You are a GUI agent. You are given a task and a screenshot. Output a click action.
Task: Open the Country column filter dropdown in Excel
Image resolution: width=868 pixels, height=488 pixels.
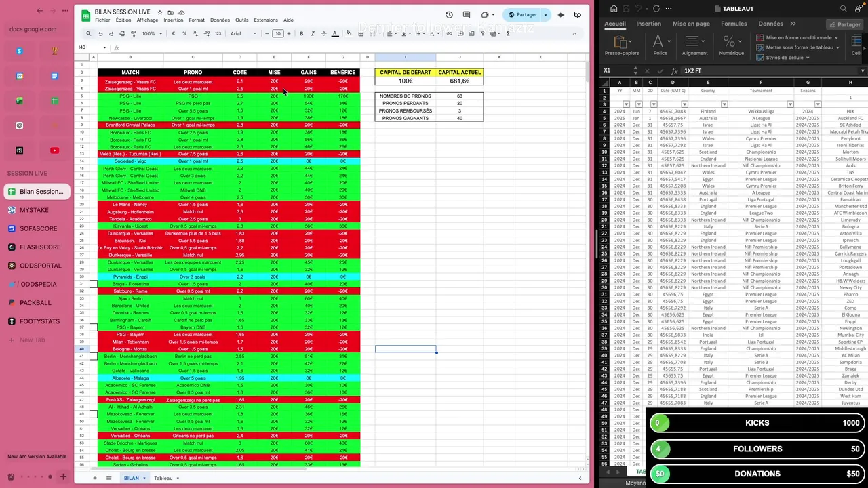pyautogui.click(x=724, y=104)
